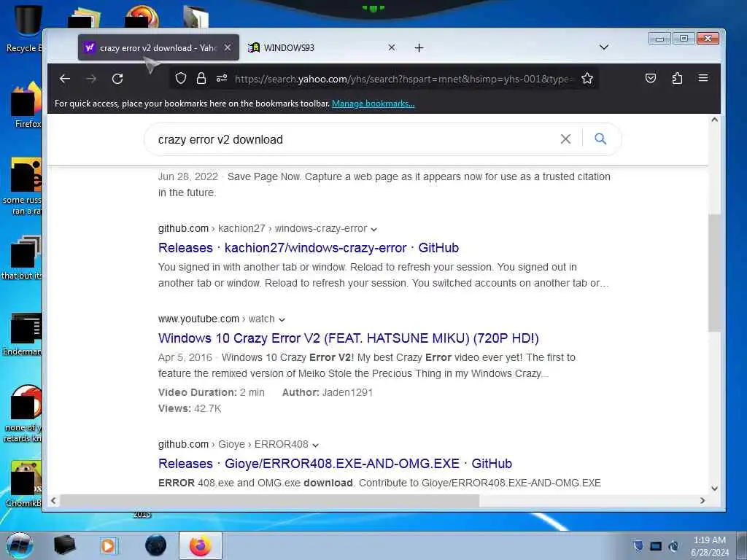
Task: Click the horizontal scrollbar left arrow
Action: click(x=53, y=500)
